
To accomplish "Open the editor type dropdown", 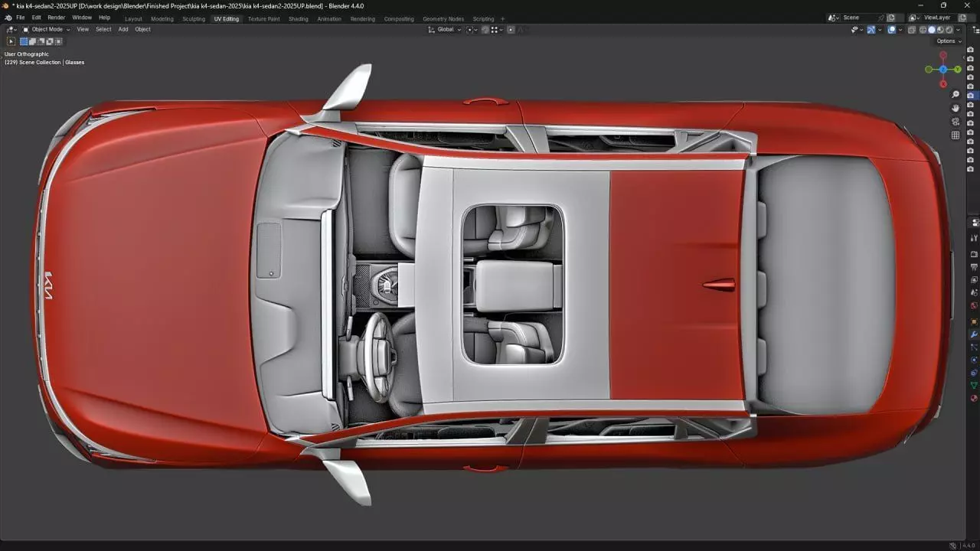I will [11, 29].
